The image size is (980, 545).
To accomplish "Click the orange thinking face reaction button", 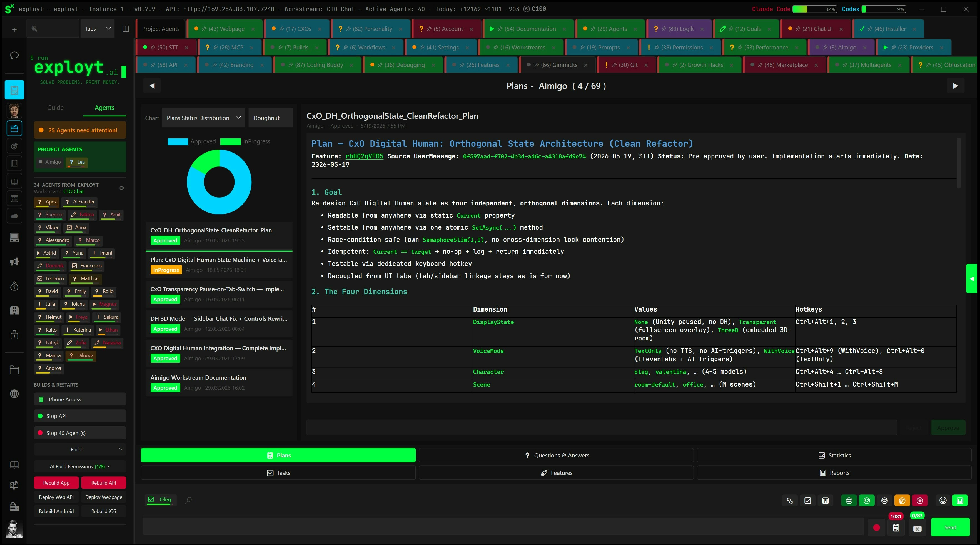I will pyautogui.click(x=902, y=501).
